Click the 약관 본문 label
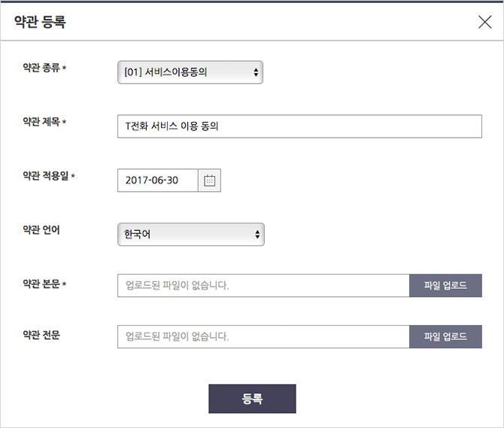Screen dimensions: 504x428 (41, 284)
